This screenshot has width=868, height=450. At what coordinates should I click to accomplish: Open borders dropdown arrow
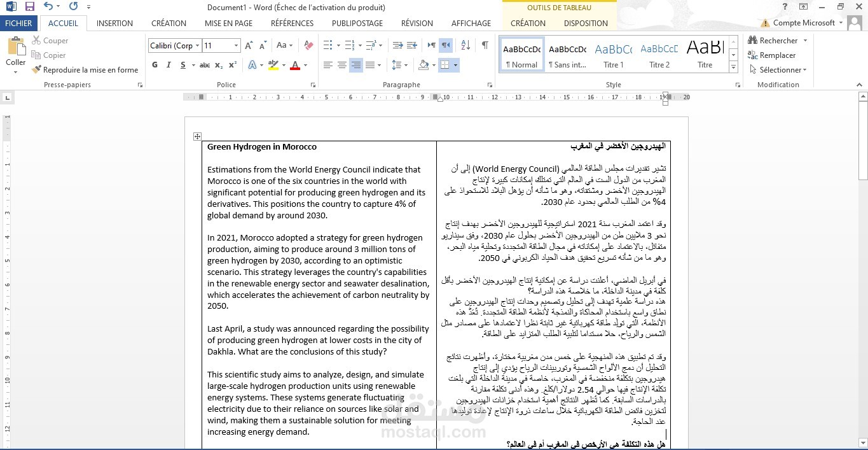[x=455, y=65]
